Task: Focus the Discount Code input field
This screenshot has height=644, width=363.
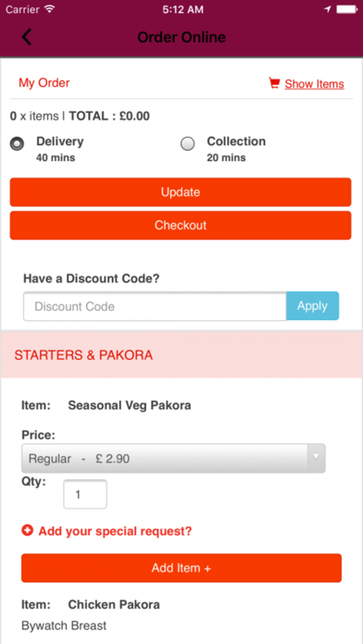Action: click(155, 306)
